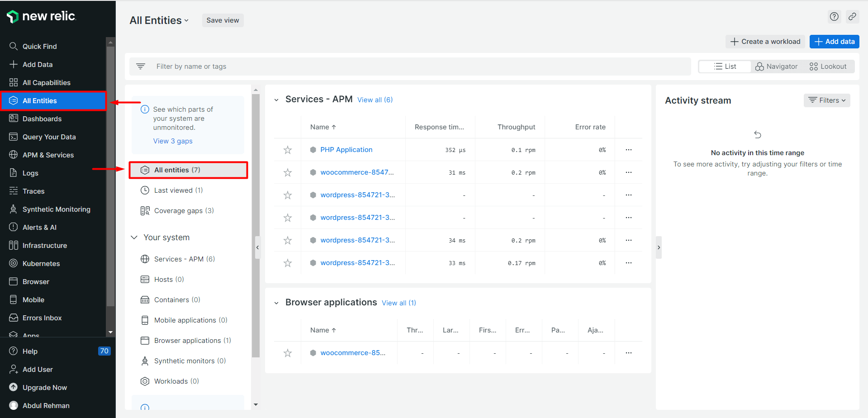Switch to Lookout view
The width and height of the screenshot is (868, 418).
(828, 66)
